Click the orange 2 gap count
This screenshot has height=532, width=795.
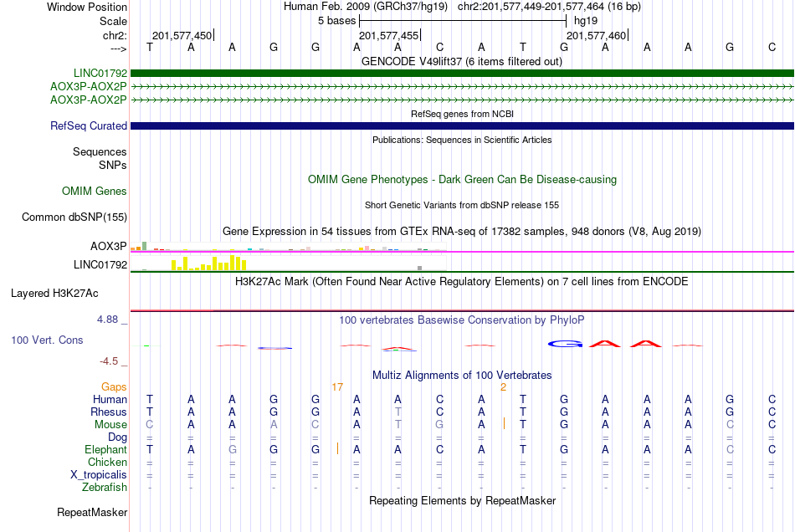(503, 387)
